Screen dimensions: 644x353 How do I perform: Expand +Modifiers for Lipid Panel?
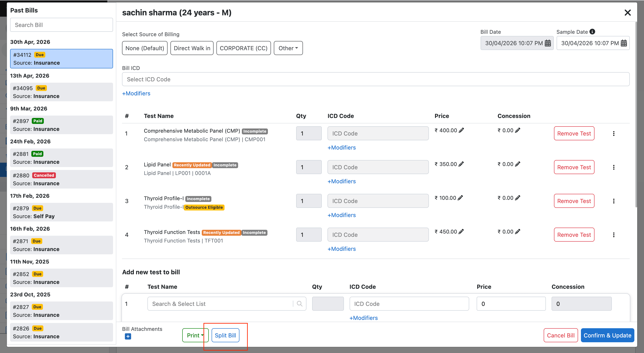(x=341, y=181)
